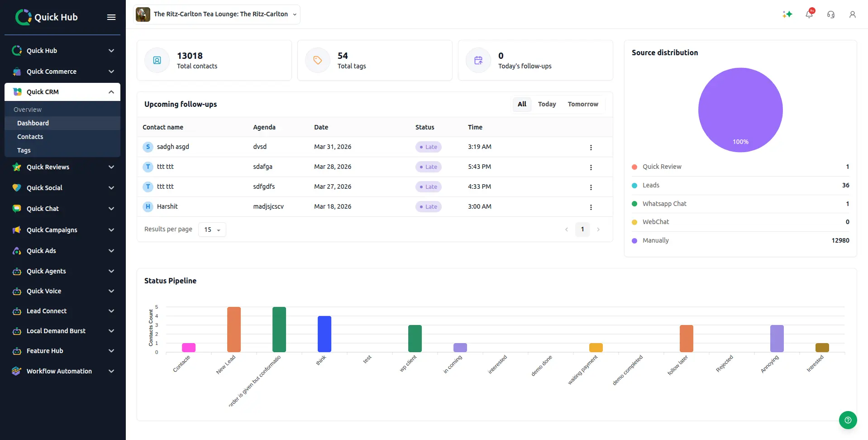
Task: Click the 13018 total contacts value
Action: 190,56
